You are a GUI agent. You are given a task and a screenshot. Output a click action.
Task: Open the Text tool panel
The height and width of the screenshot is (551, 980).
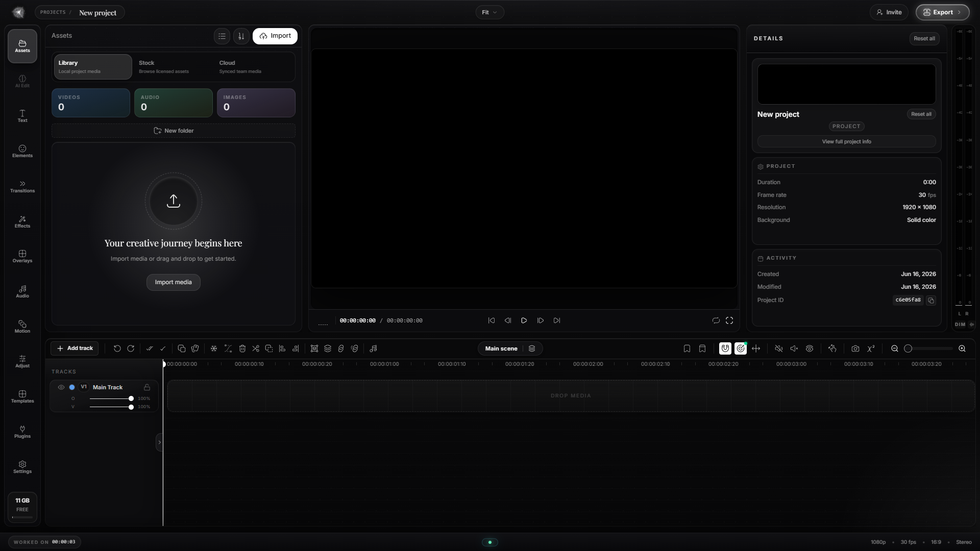coord(22,116)
